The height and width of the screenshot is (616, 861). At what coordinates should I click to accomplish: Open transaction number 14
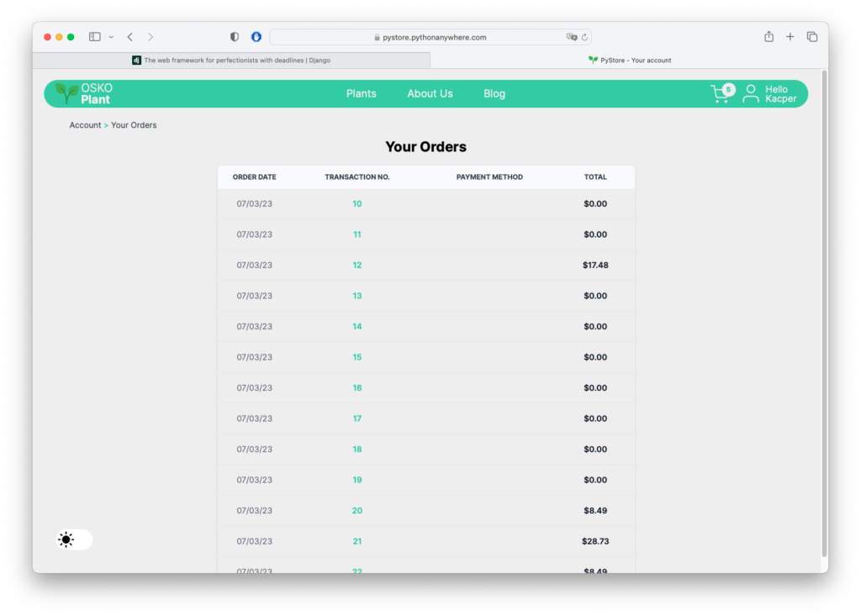pyautogui.click(x=357, y=327)
